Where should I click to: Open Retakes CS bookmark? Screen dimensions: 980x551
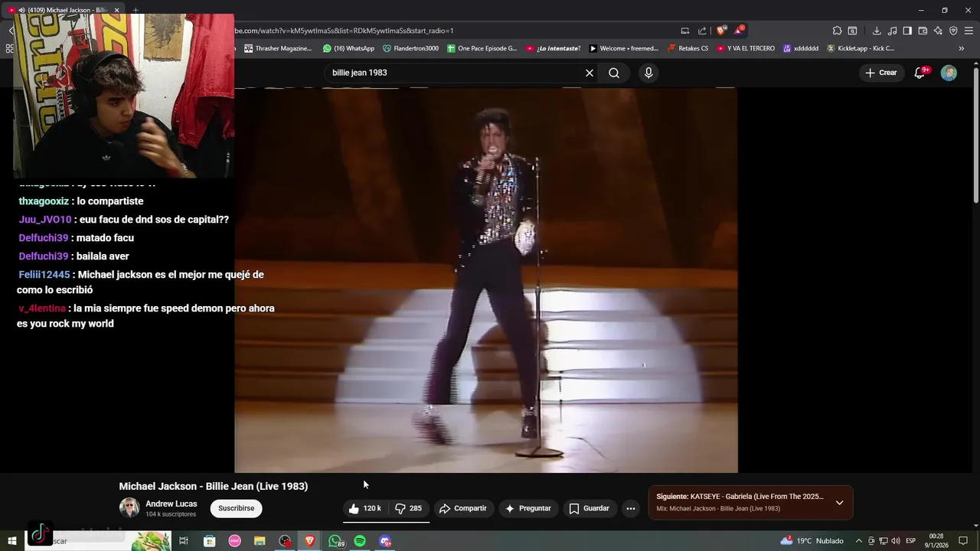[688, 48]
